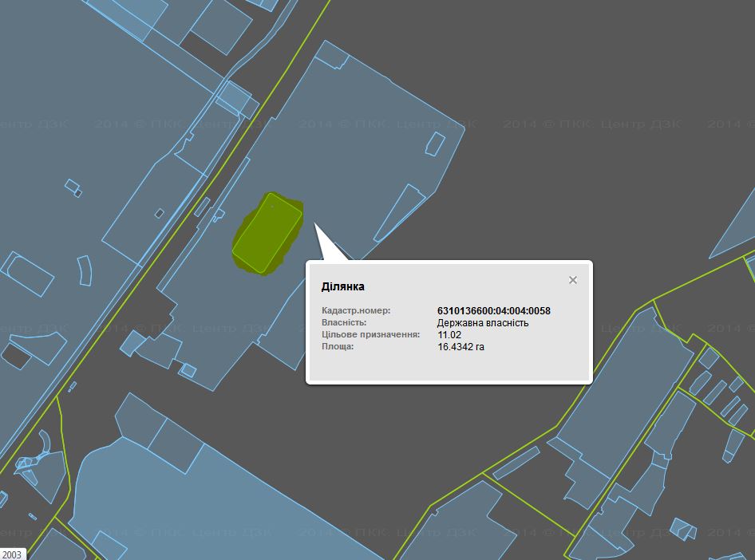Close the Ділянка info popup
Viewport: 755px width, 560px height.
(x=572, y=280)
